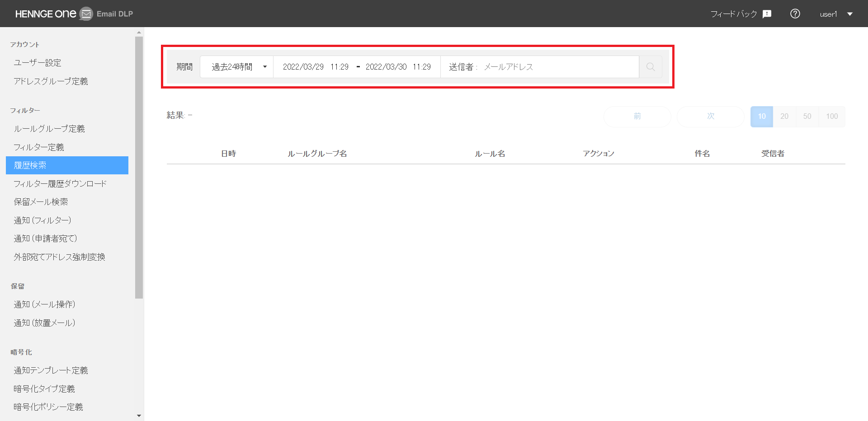The image size is (868, 421).
Task: Click the アクション column header
Action: click(x=599, y=154)
